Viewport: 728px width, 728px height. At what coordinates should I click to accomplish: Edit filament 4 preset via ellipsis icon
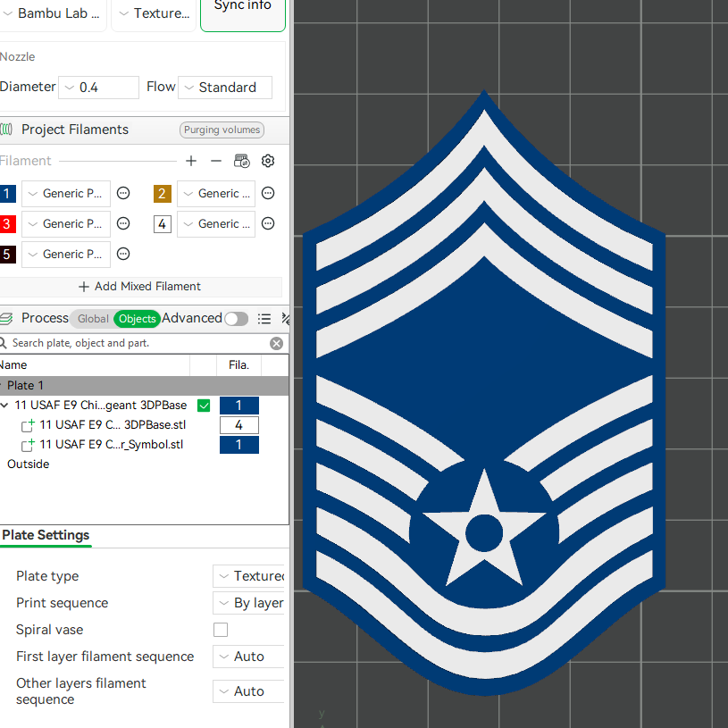click(268, 224)
